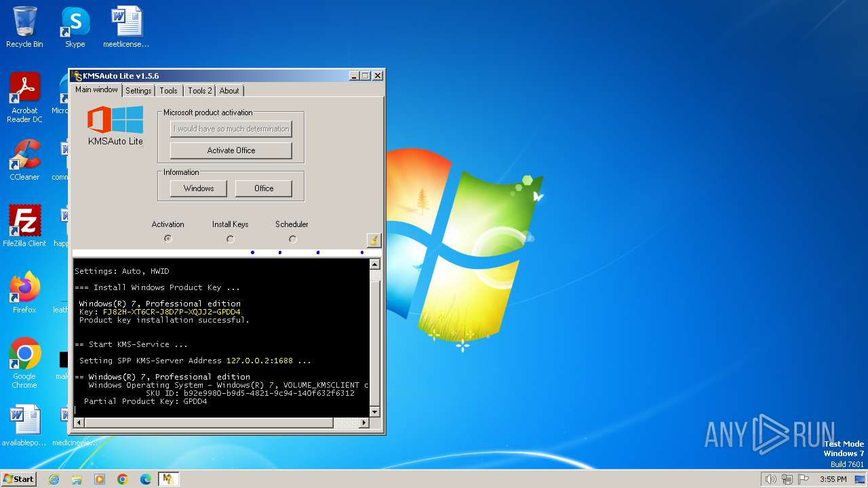Open the About tab

pyautogui.click(x=229, y=91)
